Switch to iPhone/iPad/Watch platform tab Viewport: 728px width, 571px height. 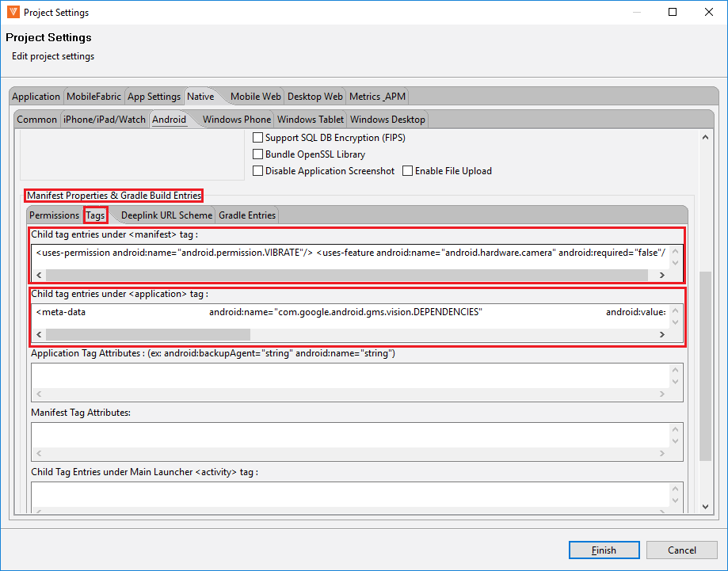click(105, 120)
